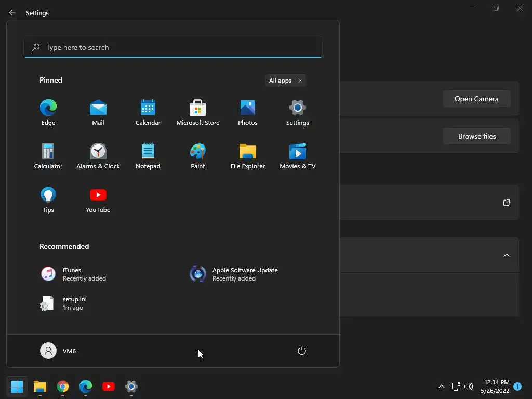Screen dimensions: 532x399
Task: Open File Explorer from pinned apps
Action: click(248, 156)
